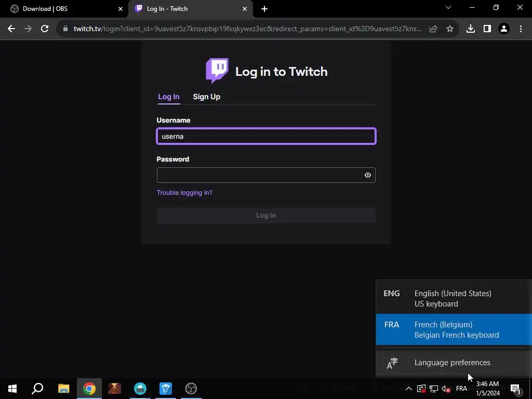Open a new browser tab
The height and width of the screenshot is (399, 532).
pos(264,9)
